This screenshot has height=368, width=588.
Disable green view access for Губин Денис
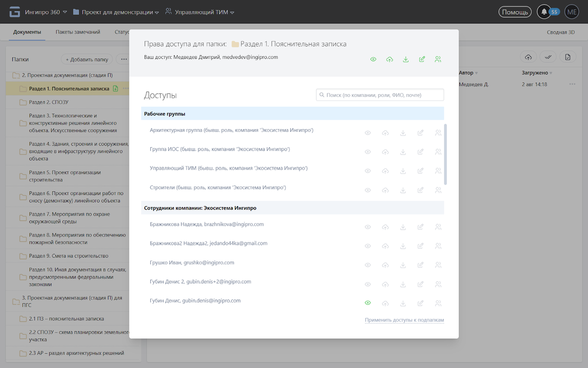click(368, 303)
